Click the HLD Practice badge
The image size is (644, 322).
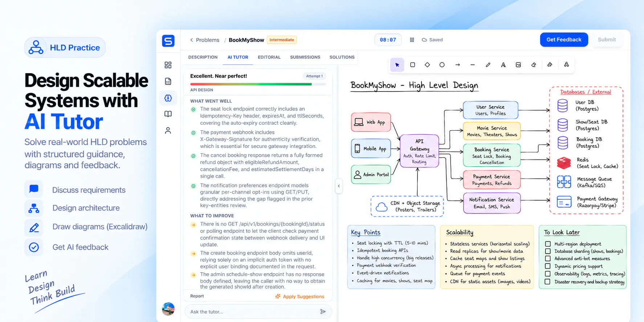[x=65, y=47]
